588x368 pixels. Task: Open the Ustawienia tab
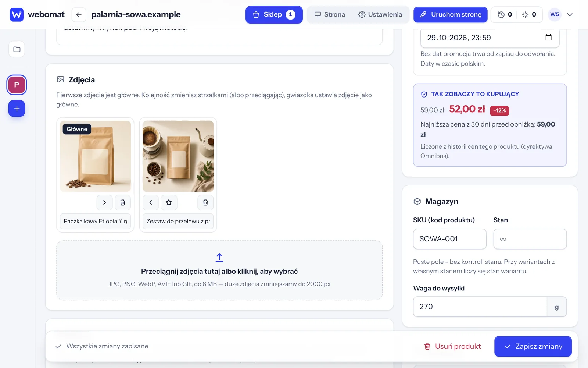tap(380, 15)
